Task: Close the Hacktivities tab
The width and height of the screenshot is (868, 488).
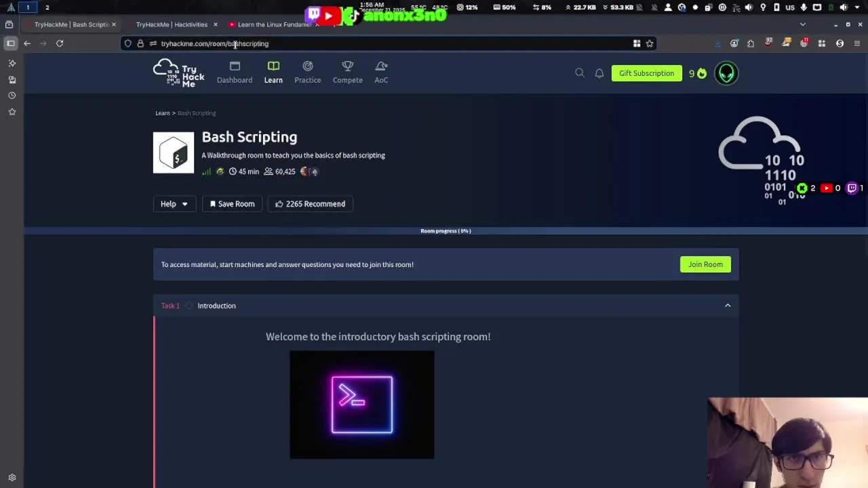Action: 216,24
